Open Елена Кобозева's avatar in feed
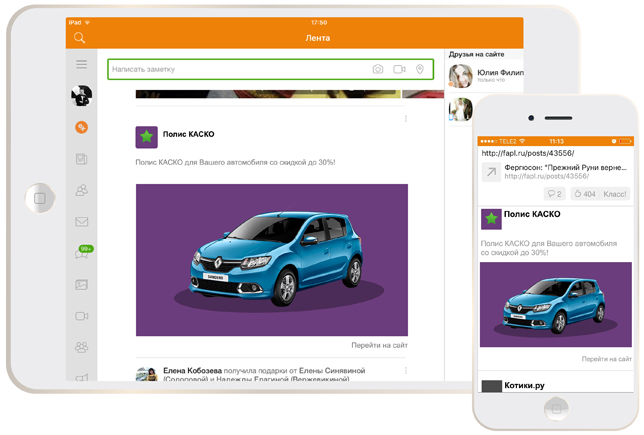This screenshot has width=644, height=435. [147, 374]
